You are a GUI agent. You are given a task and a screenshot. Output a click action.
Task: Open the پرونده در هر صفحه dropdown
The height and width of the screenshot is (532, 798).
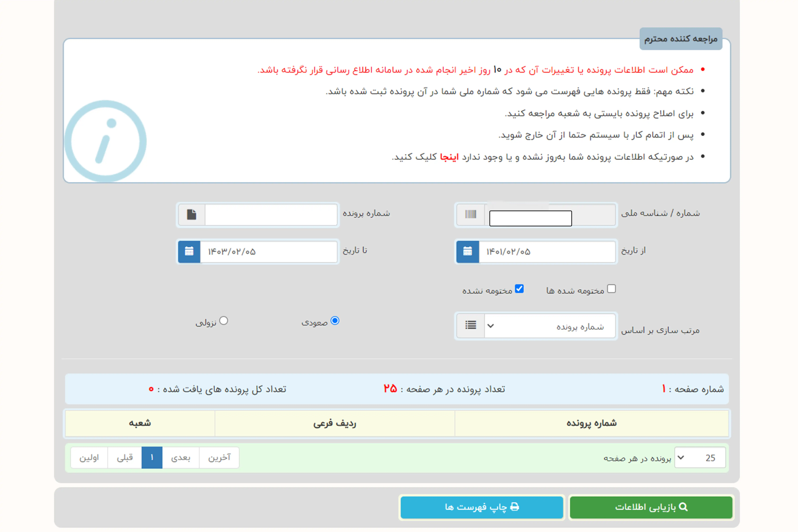point(700,458)
